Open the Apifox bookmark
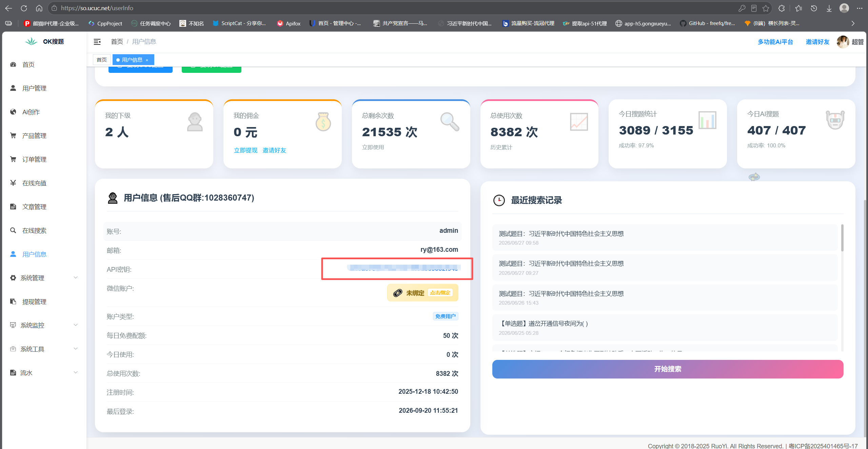The width and height of the screenshot is (868, 449). coord(289,23)
